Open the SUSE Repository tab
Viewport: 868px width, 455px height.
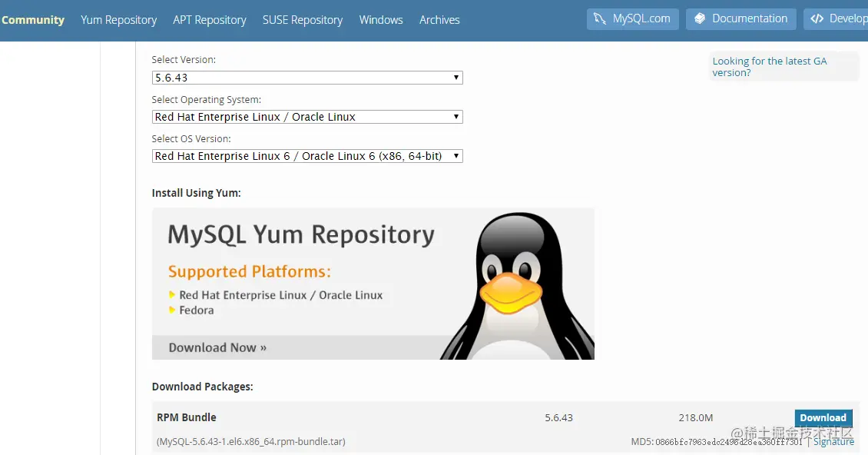[x=302, y=20]
